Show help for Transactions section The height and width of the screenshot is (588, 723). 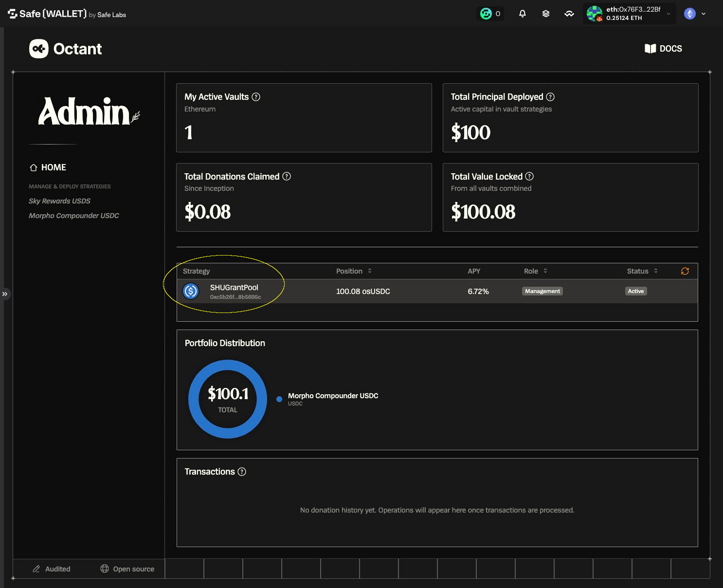coord(242,472)
